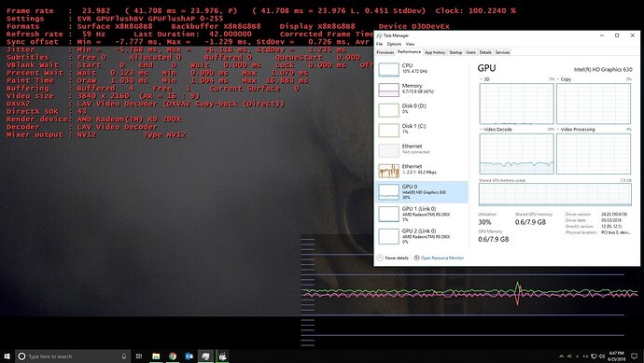Select GPU 1 (Link 0) Radeon entry
Screen dimensions: 644x363
422,214
